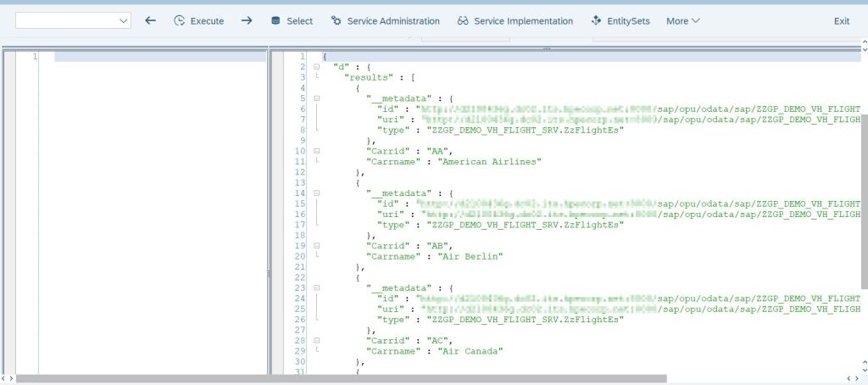Open Service Implementation

523,21
